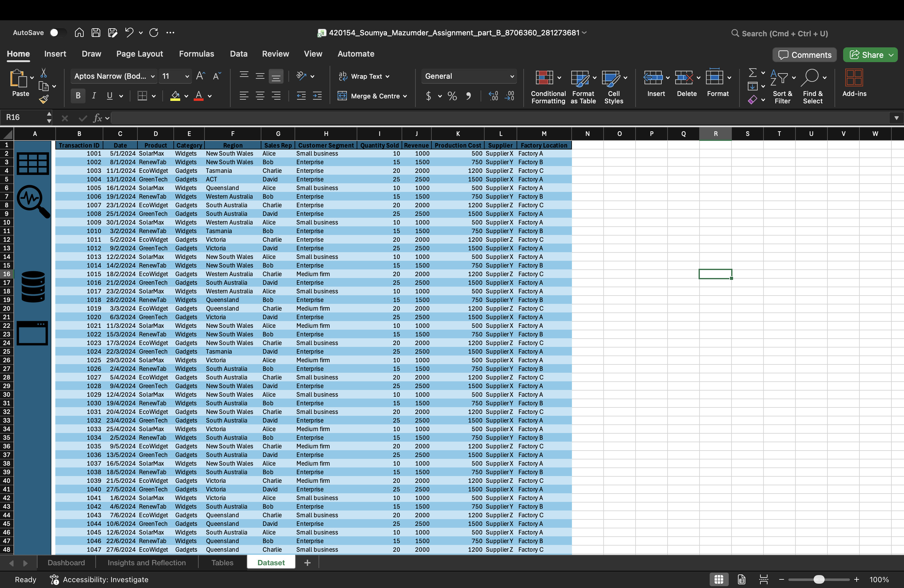The width and height of the screenshot is (904, 588).
Task: Open Add-ins from the ribbon
Action: point(854,83)
